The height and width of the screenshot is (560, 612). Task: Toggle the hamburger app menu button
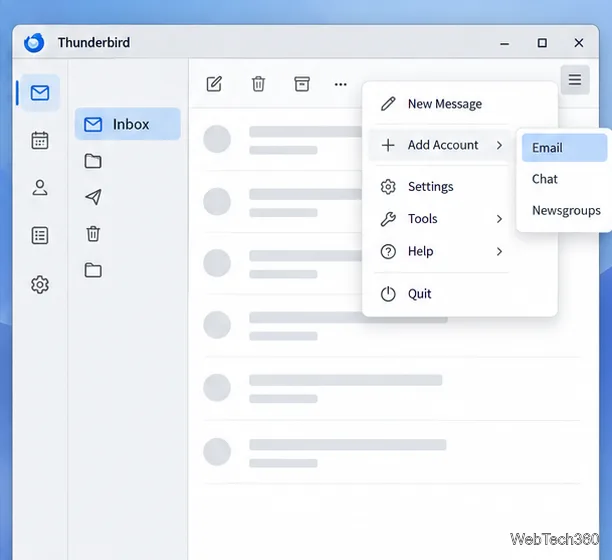[x=575, y=80]
